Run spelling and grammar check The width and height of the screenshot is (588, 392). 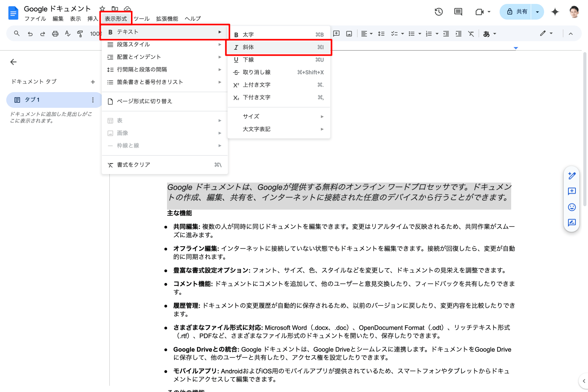[x=68, y=34]
